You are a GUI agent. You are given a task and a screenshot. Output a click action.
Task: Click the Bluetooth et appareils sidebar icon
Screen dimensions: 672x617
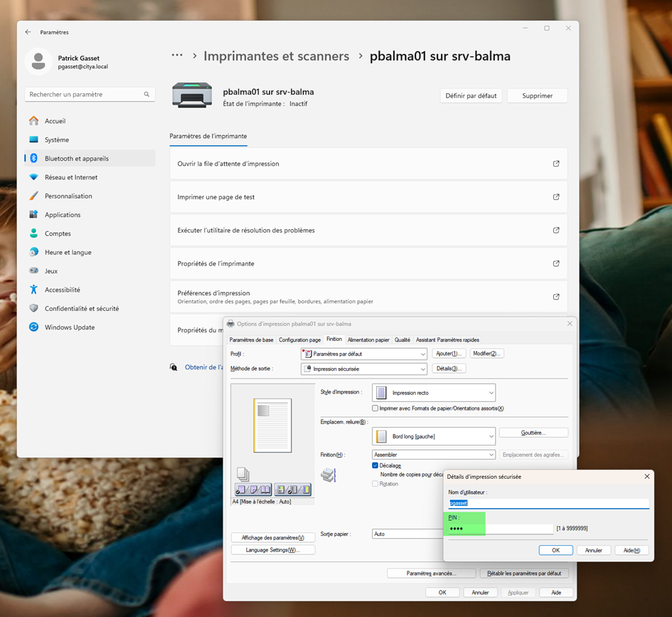point(33,159)
